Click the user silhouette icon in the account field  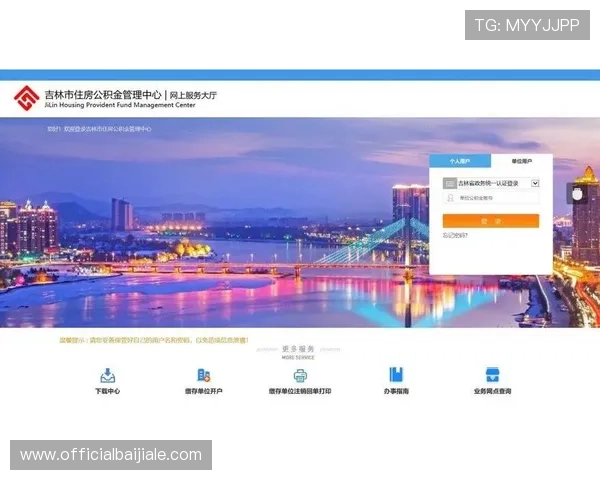(450, 198)
